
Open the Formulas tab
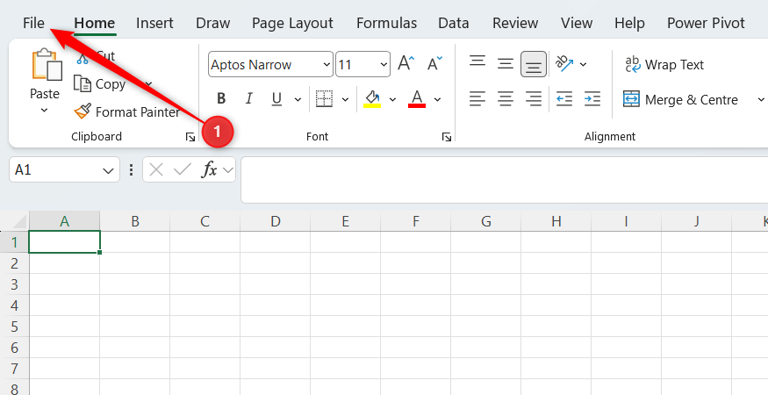[386, 23]
